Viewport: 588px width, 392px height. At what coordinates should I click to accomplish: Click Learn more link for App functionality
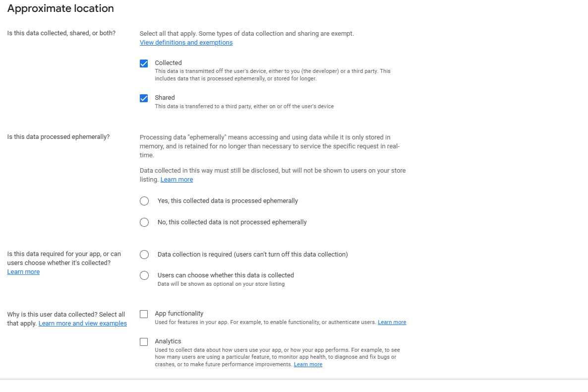pyautogui.click(x=392, y=322)
